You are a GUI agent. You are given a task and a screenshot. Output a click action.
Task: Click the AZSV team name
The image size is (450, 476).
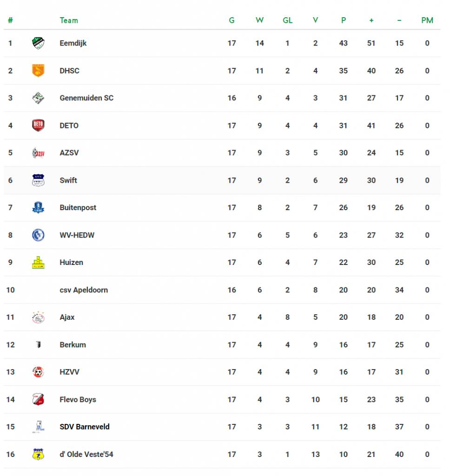tap(69, 153)
